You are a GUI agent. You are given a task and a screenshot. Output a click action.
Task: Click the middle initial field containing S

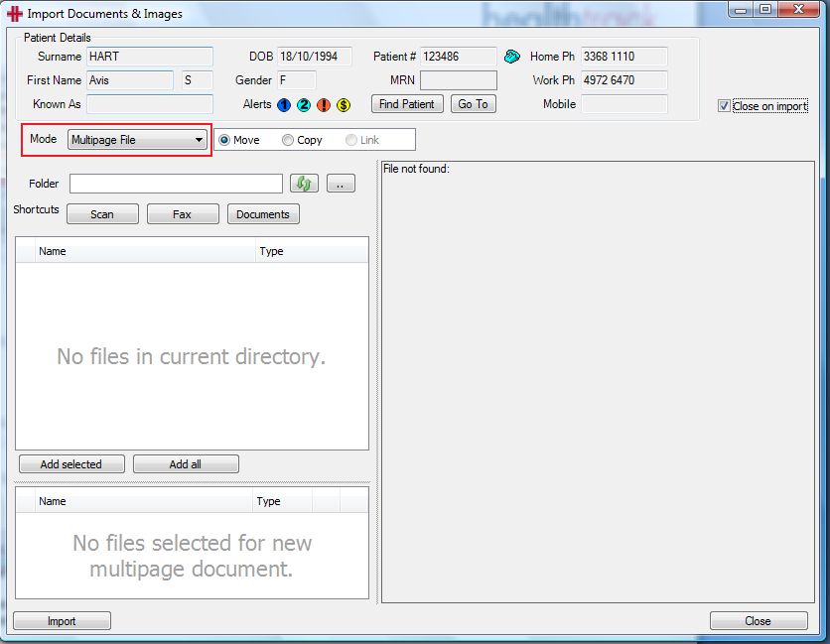click(197, 80)
